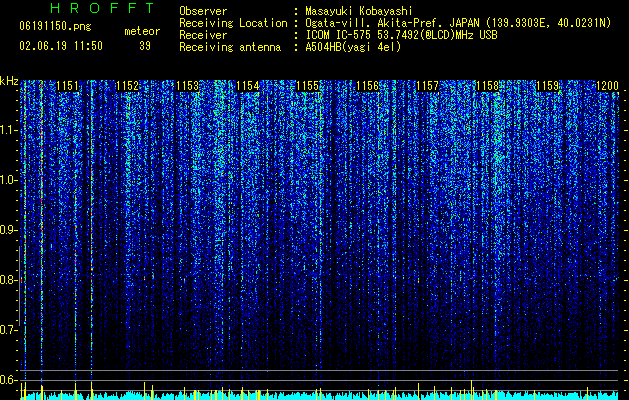Select the filename 06191150.png
Viewport: 629px width, 400px height.
pos(55,26)
